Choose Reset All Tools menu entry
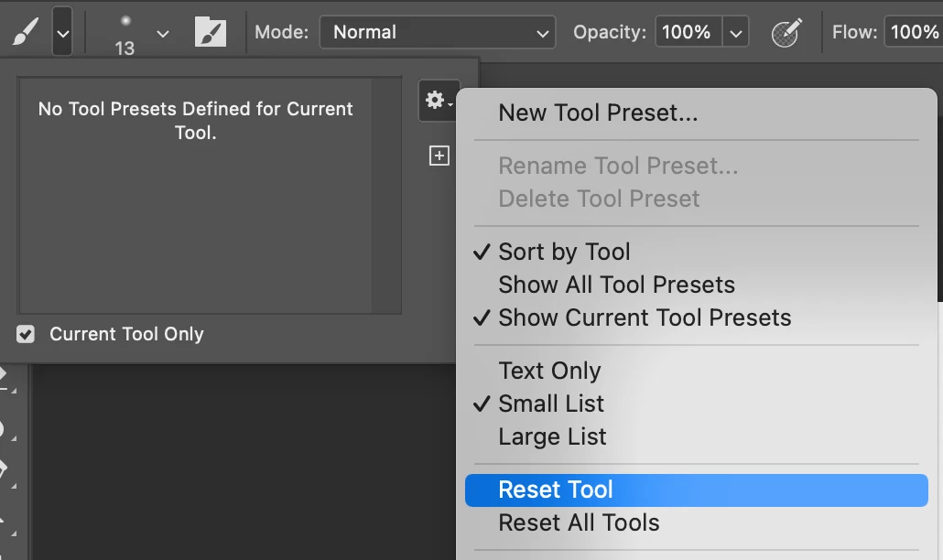 point(579,522)
